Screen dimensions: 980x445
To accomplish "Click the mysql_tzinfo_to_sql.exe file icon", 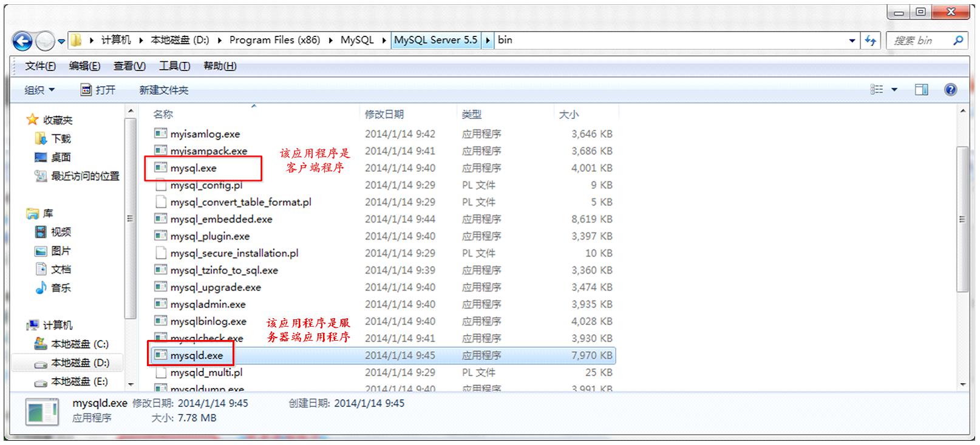I will tap(160, 270).
